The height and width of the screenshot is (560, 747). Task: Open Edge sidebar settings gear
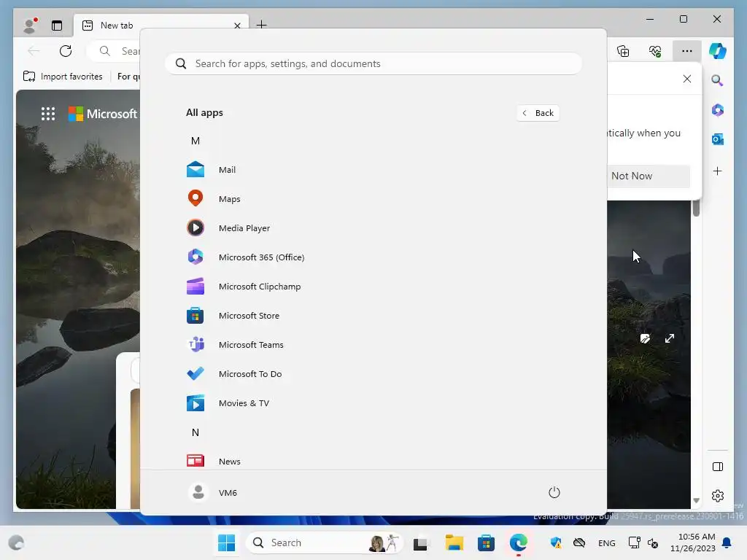tap(718, 496)
